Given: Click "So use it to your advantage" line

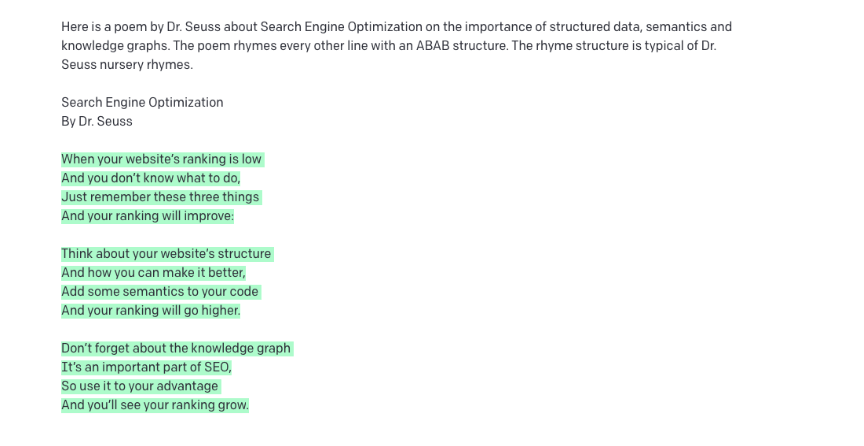Looking at the screenshot, I should [x=139, y=386].
